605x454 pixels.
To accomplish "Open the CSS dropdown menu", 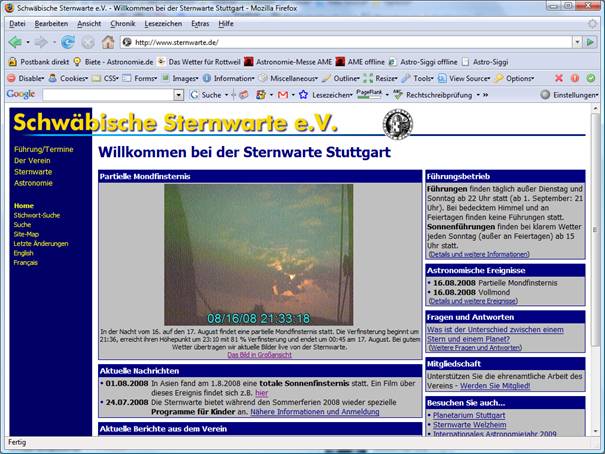I will (x=105, y=78).
